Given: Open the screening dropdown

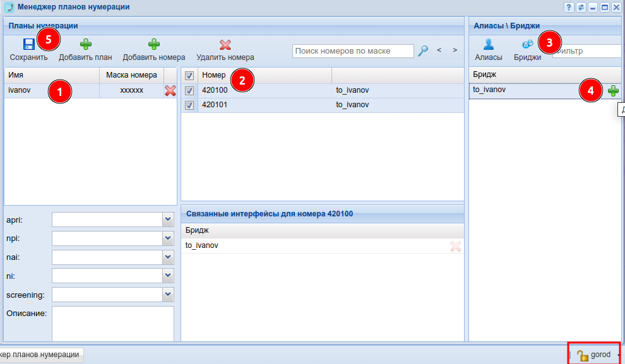Looking at the screenshot, I should click(x=168, y=295).
